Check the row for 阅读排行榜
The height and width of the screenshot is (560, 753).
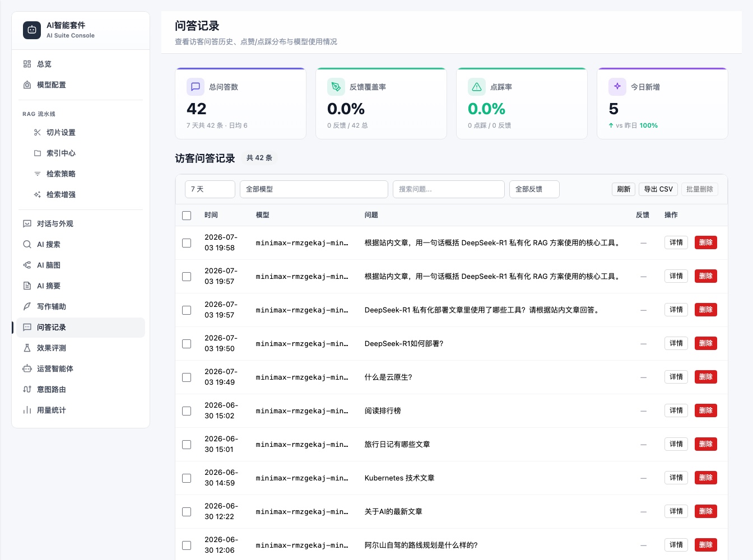click(x=187, y=411)
